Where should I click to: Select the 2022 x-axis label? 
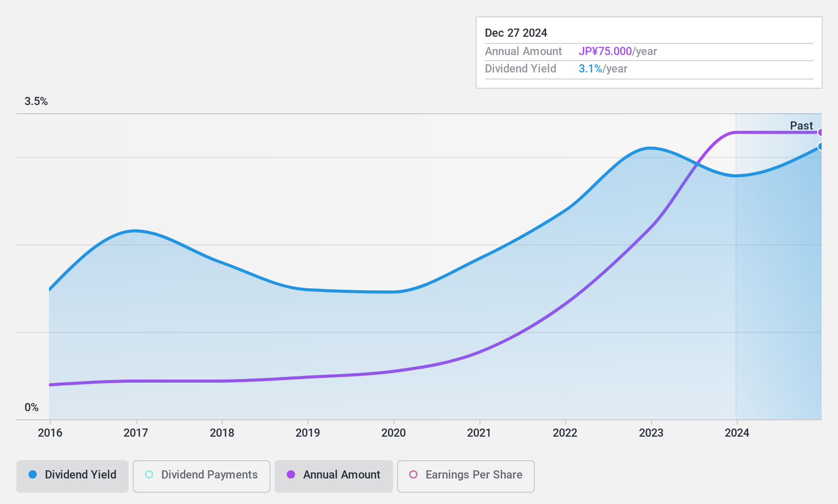(565, 433)
